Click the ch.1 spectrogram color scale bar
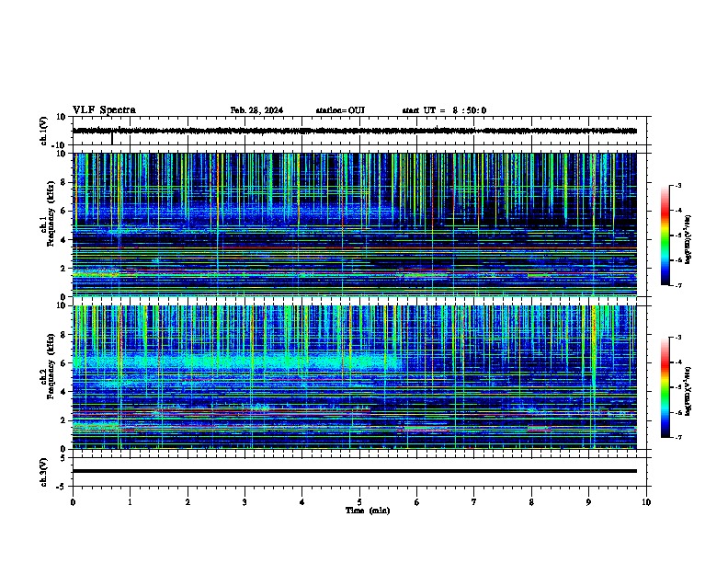The width and height of the screenshot is (728, 563). click(665, 236)
